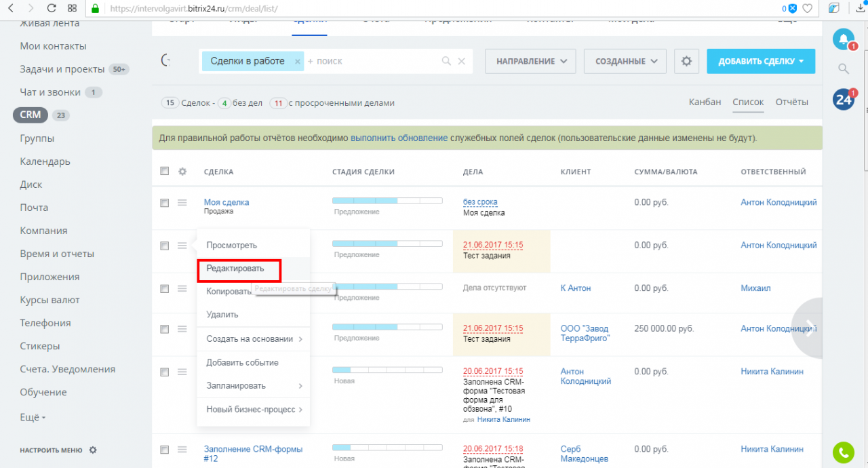Click the browser bookmark heart icon
This screenshot has width=868, height=468.
pos(807,8)
